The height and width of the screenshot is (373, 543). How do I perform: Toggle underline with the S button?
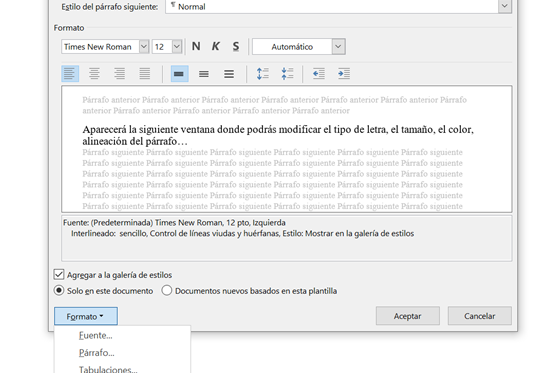235,46
